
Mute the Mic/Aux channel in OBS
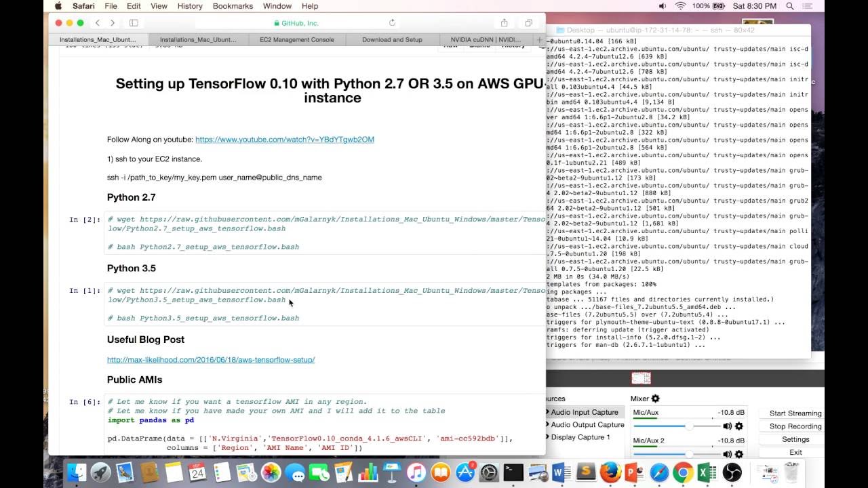point(727,426)
